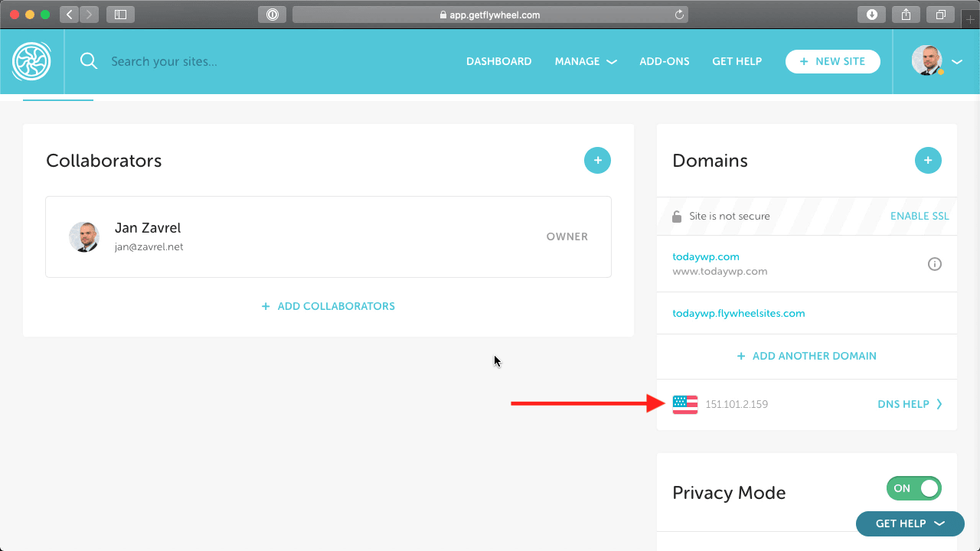
Task: Open the user avatar in header
Action: pyautogui.click(x=927, y=60)
